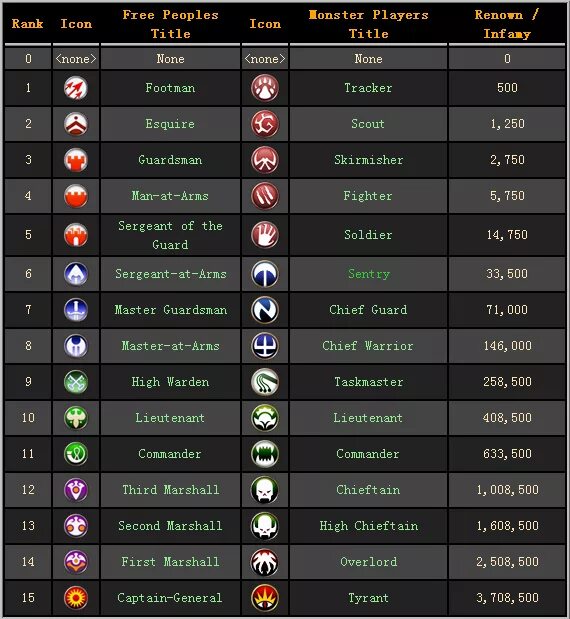Click the High Warden crossed keys icon
This screenshot has height=619, width=570.
(76, 382)
